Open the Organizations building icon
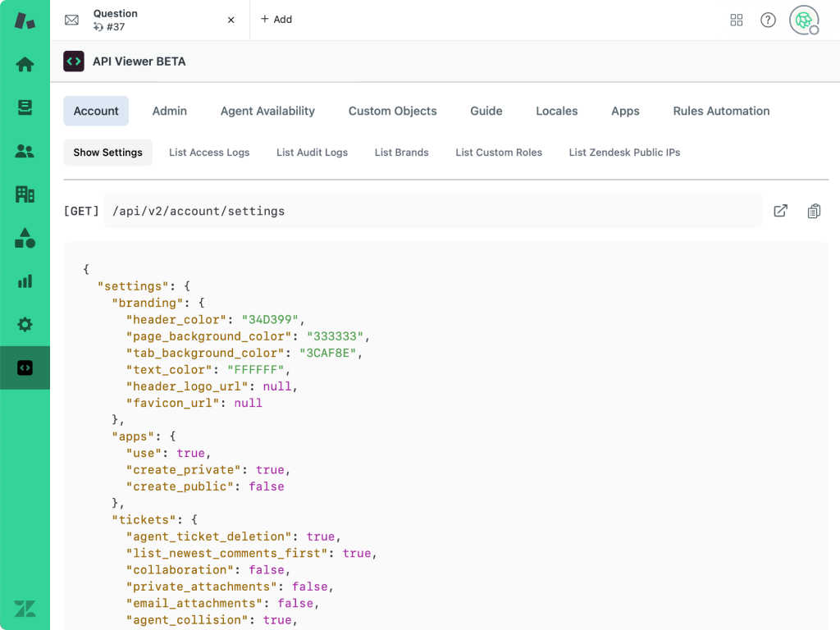The image size is (840, 630). (x=25, y=194)
